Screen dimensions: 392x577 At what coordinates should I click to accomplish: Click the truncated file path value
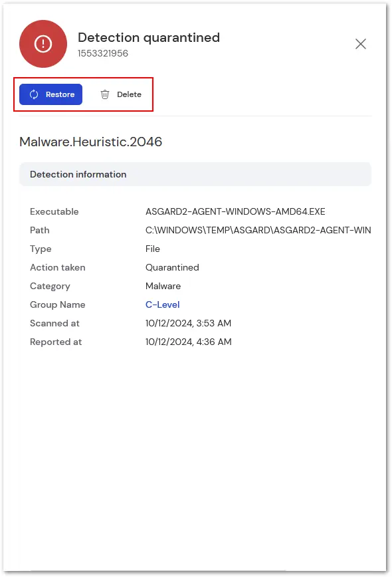point(258,231)
